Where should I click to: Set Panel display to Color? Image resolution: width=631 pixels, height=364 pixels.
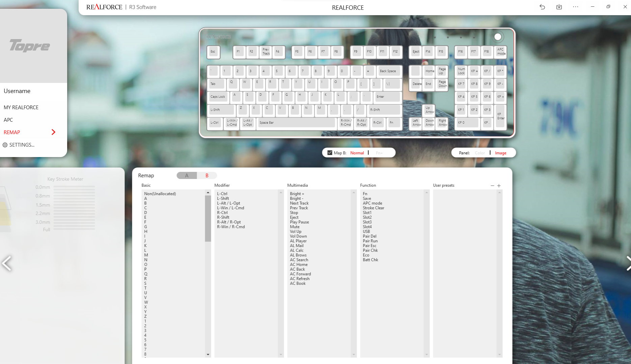point(479,153)
